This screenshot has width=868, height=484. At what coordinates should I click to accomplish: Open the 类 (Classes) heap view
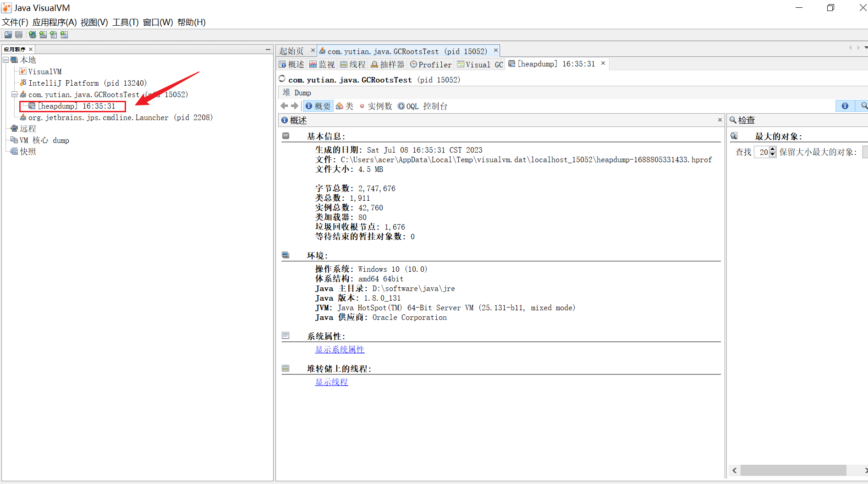pos(345,106)
